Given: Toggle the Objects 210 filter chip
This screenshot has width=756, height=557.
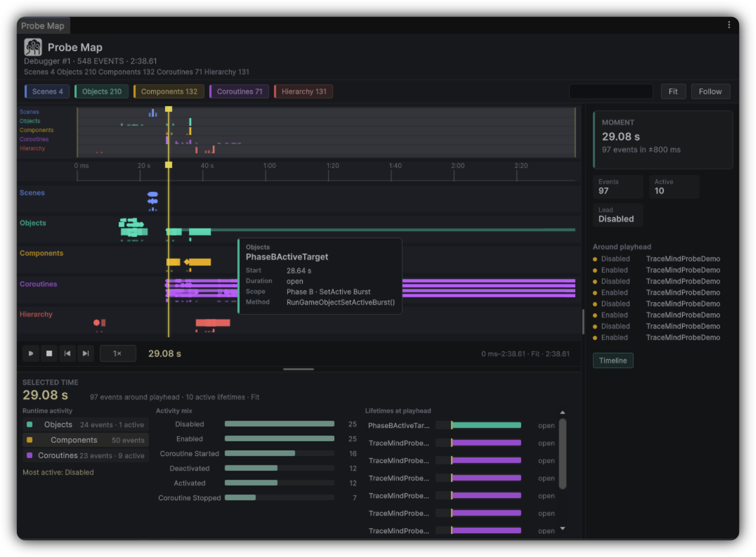Looking at the screenshot, I should point(102,91).
